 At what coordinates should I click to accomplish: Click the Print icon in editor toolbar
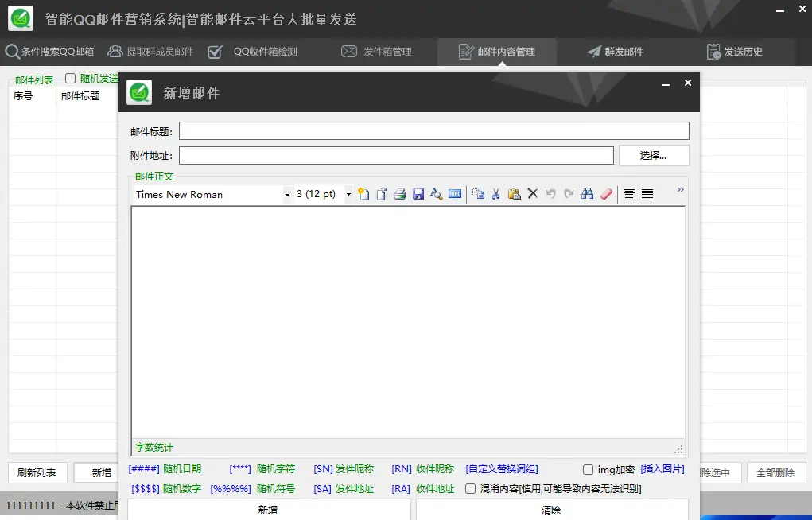click(399, 194)
